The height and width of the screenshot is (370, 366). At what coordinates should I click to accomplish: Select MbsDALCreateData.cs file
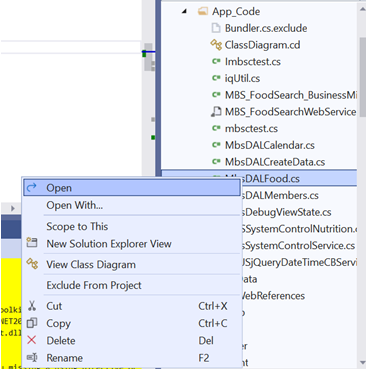pos(275,162)
